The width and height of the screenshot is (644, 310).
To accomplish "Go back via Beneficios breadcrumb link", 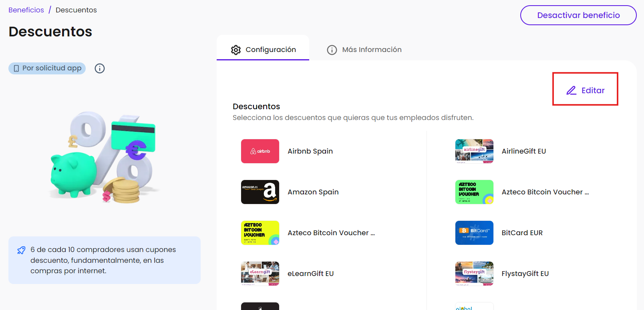I will point(26,10).
